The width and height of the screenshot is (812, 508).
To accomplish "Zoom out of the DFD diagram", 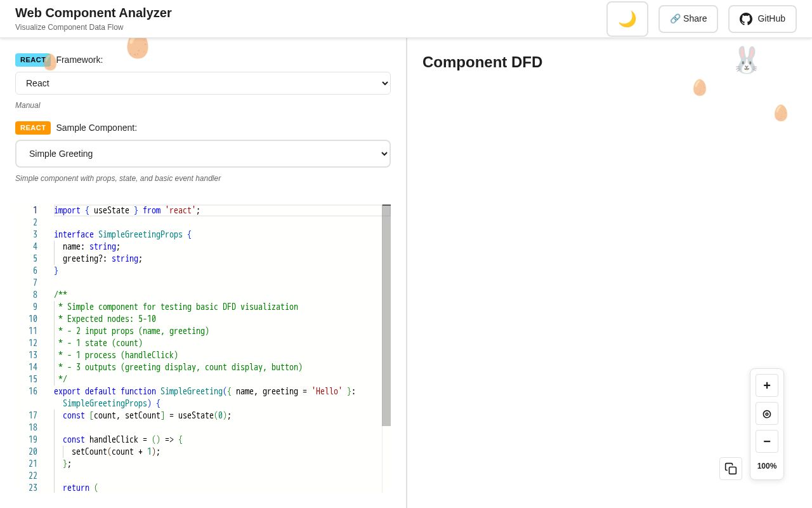I will coord(767,441).
